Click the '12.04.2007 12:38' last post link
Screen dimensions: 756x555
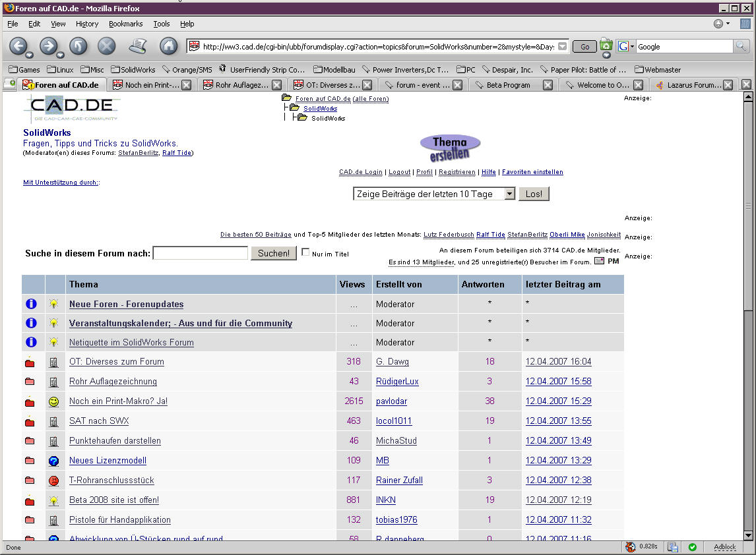pyautogui.click(x=558, y=480)
